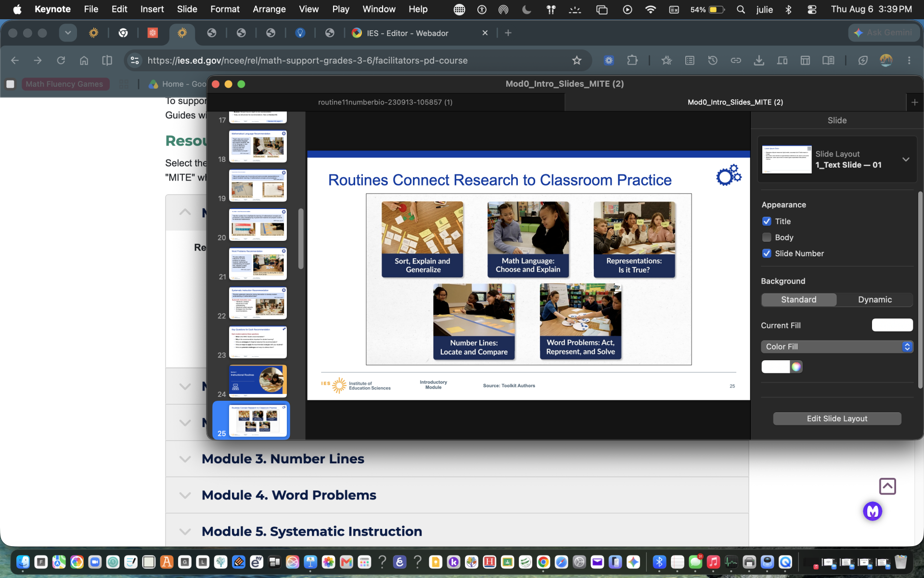
Task: Open Safari from the Dock
Action: [x=561, y=562]
